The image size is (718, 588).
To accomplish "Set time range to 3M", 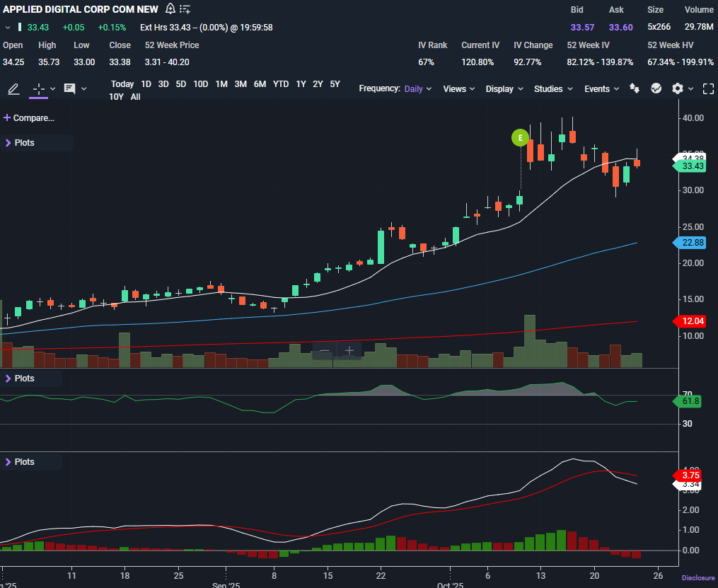I will 241,83.
